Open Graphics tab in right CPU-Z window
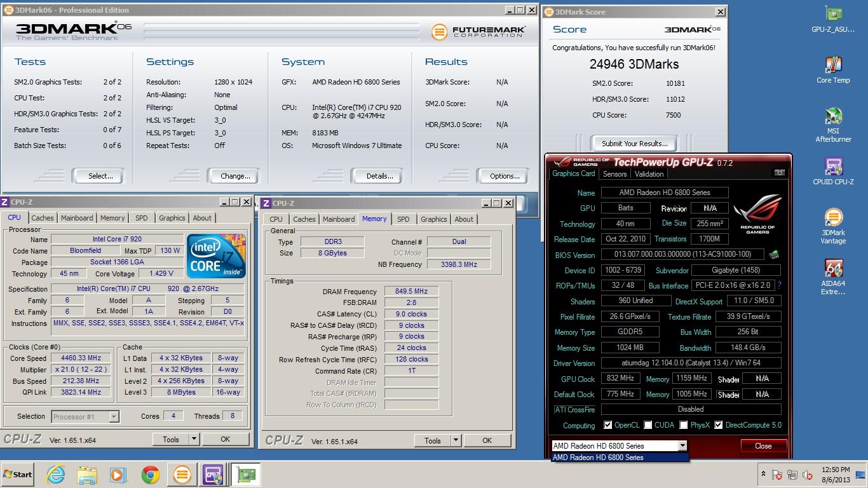 (x=434, y=219)
